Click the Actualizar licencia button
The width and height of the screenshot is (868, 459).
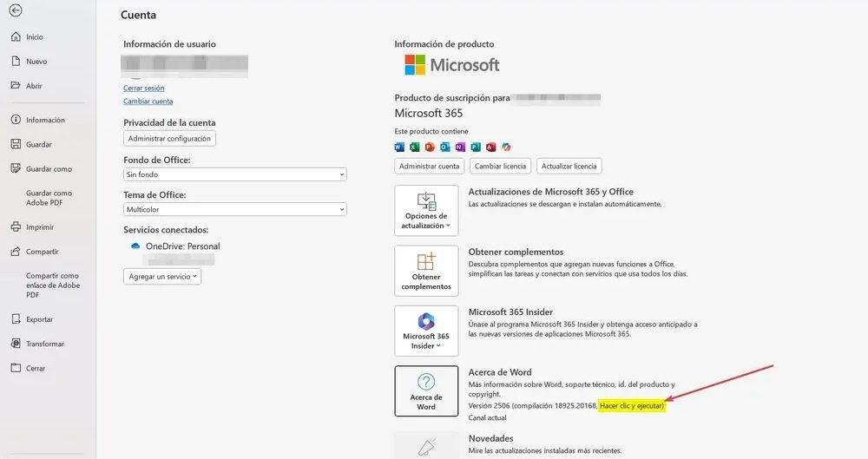[569, 166]
